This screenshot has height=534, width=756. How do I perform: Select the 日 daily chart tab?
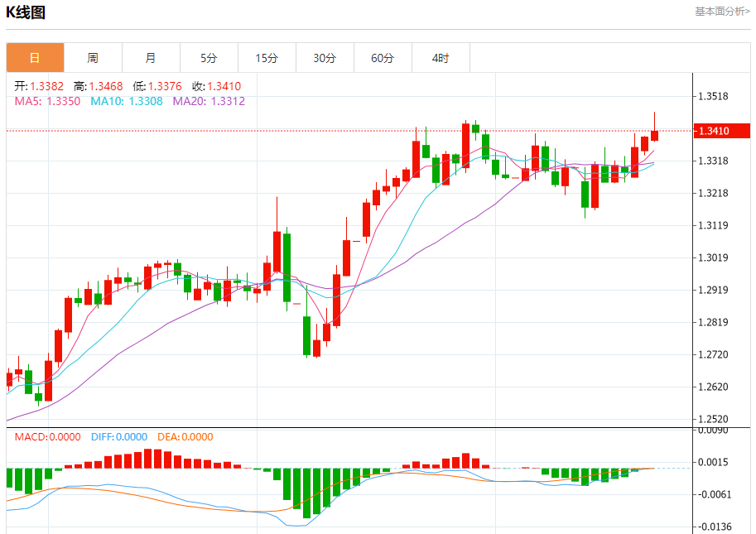(x=35, y=58)
